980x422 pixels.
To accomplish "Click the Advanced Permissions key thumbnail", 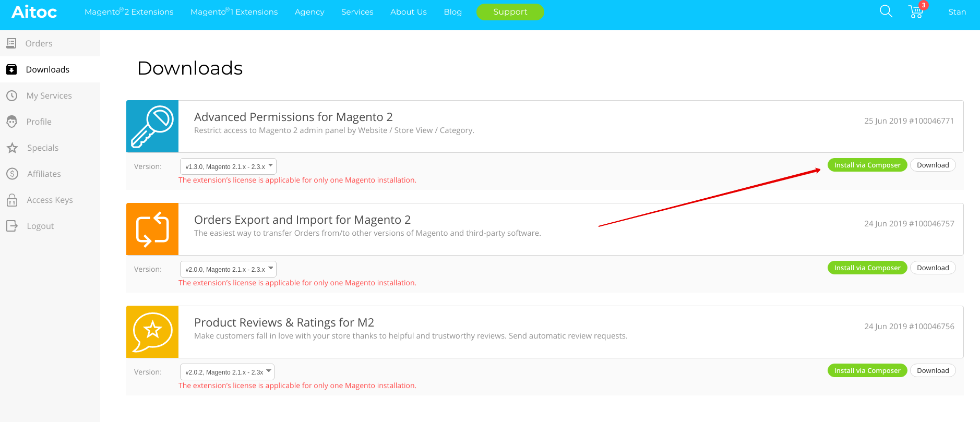I will point(152,126).
